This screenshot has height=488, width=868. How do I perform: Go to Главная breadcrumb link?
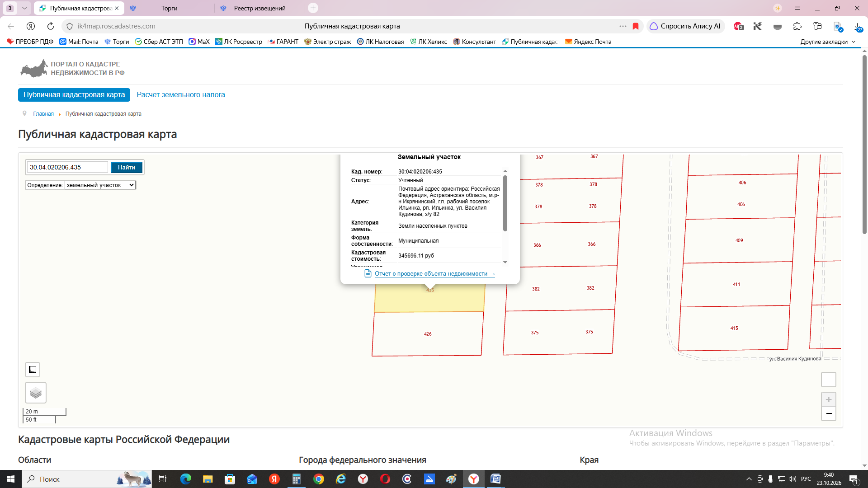point(43,114)
